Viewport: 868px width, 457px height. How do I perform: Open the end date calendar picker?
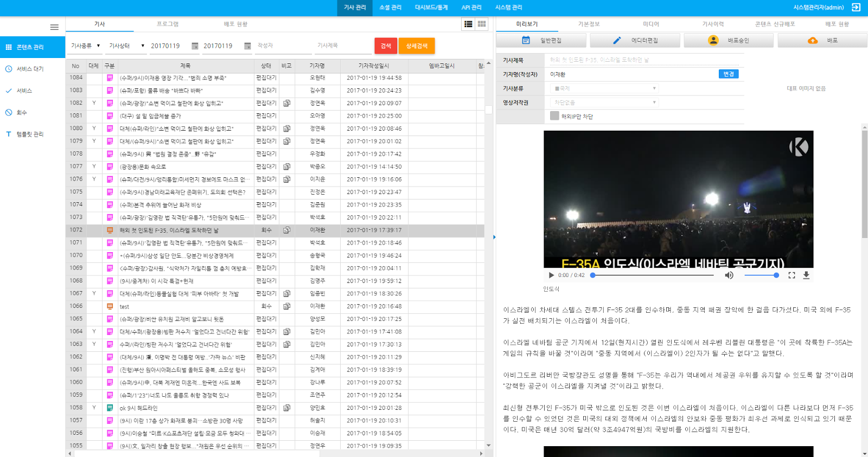click(247, 46)
